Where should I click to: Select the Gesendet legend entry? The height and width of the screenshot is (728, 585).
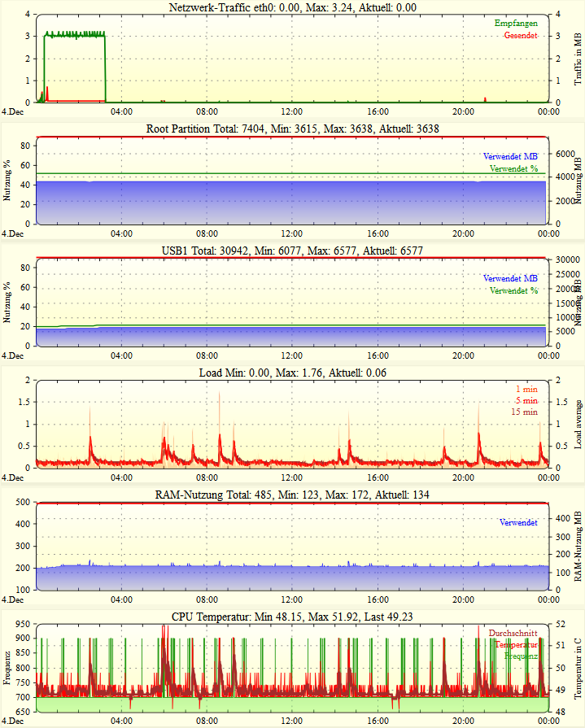(x=521, y=36)
